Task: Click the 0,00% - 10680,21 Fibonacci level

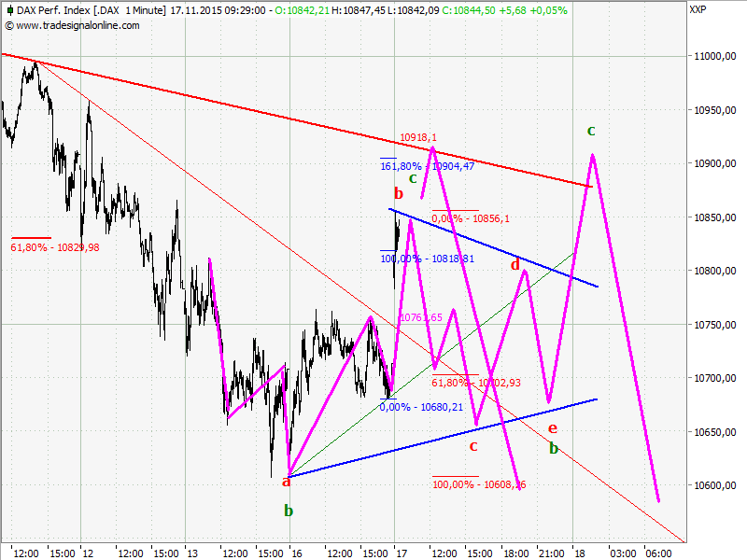Action: (420, 408)
